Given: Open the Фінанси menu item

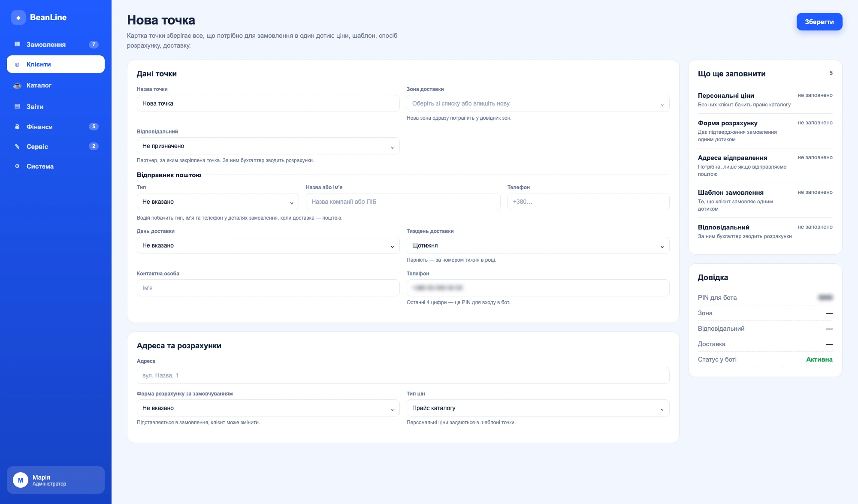Looking at the screenshot, I should coord(56,127).
